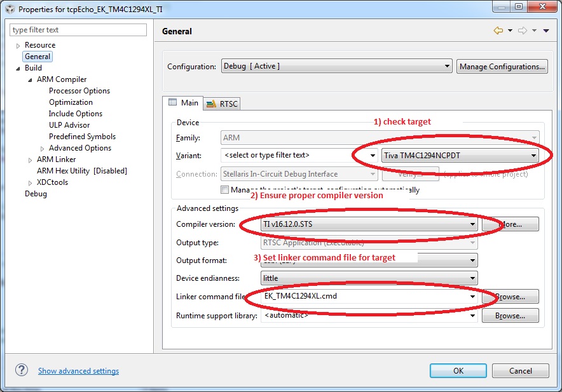Image resolution: width=562 pixels, height=392 pixels.
Task: Select Include Options in the tree
Action: pyautogui.click(x=76, y=114)
